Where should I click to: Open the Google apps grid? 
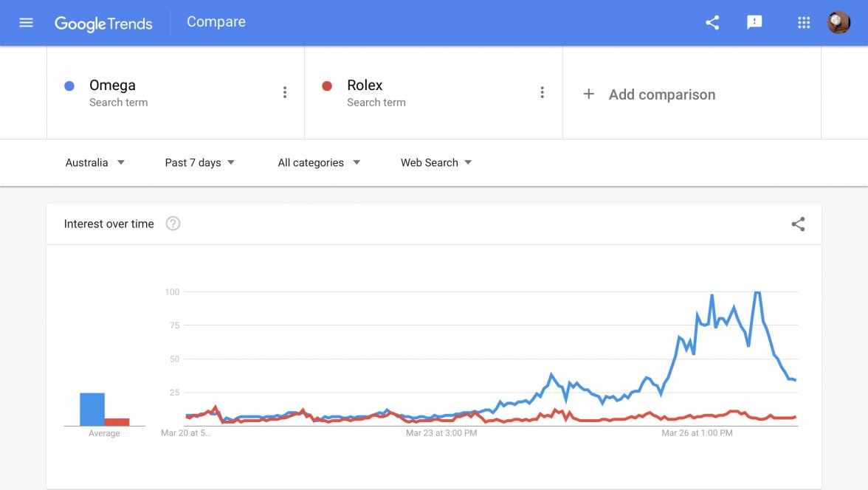(804, 22)
